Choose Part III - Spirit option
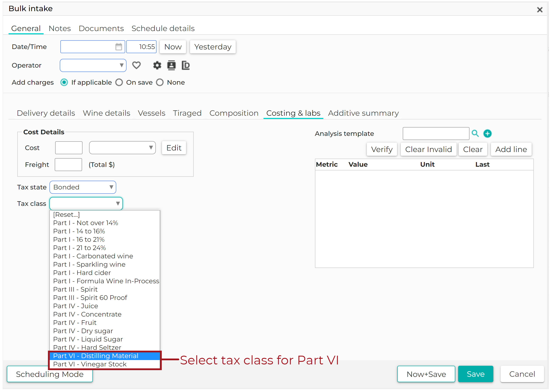The height and width of the screenshot is (392, 552). click(x=105, y=289)
